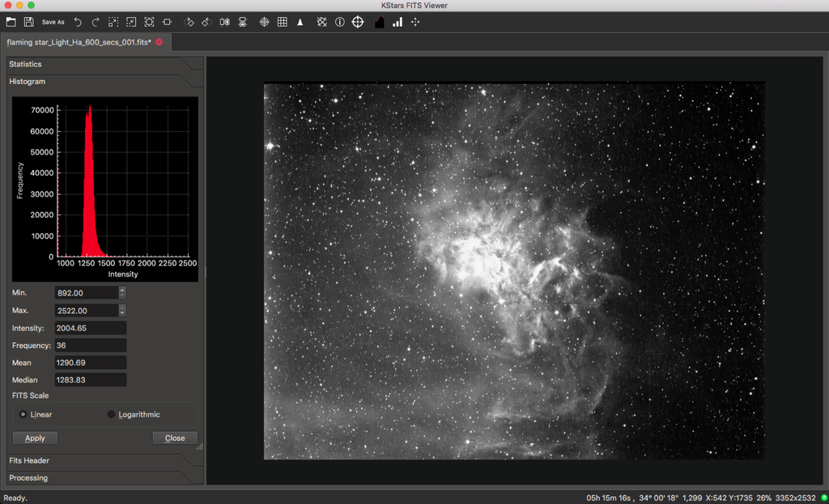Zoom image to fit the window
Viewport: 829px width, 504px height.
click(x=167, y=22)
